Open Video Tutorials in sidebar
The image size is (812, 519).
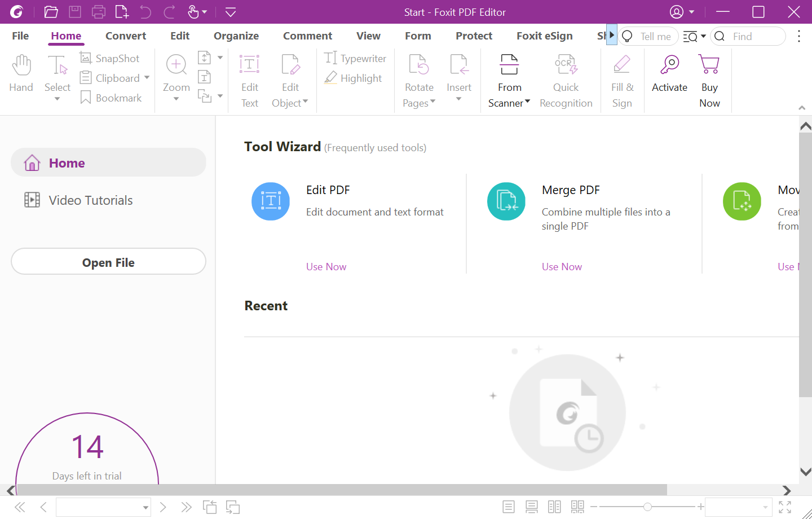coord(108,200)
